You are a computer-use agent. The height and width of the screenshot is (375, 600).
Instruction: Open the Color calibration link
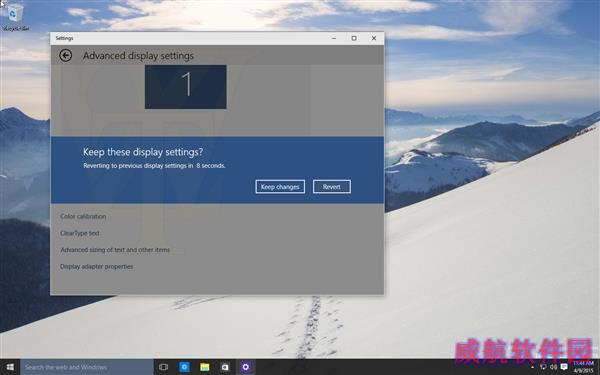point(83,216)
